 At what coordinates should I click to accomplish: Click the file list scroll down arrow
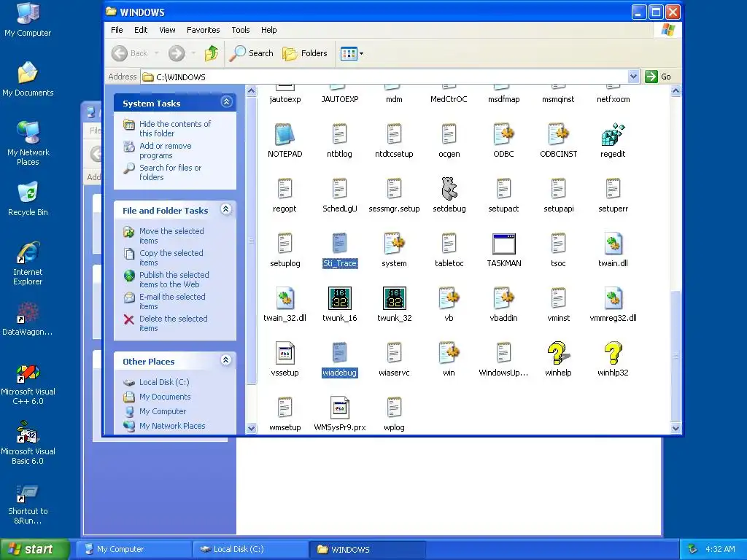[x=676, y=428]
